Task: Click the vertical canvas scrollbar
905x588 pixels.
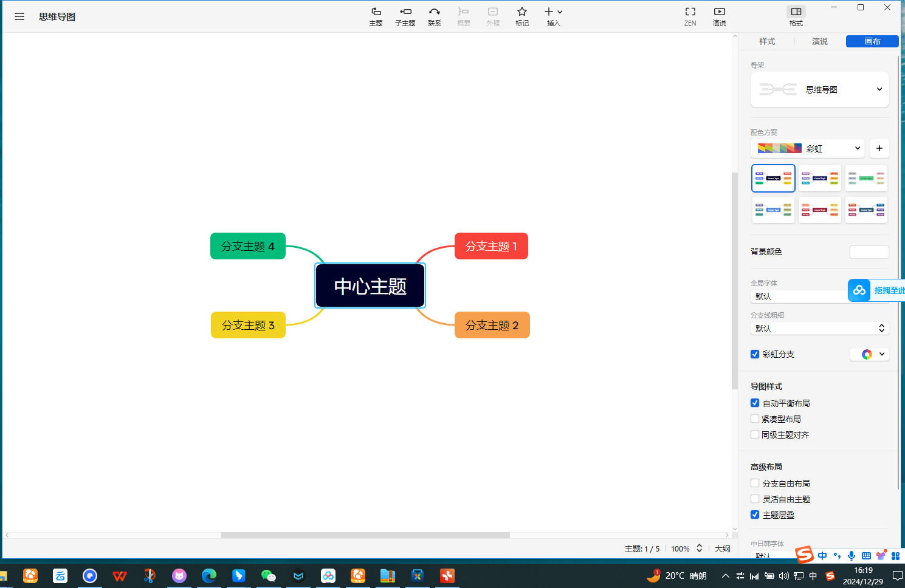Action: [x=735, y=281]
